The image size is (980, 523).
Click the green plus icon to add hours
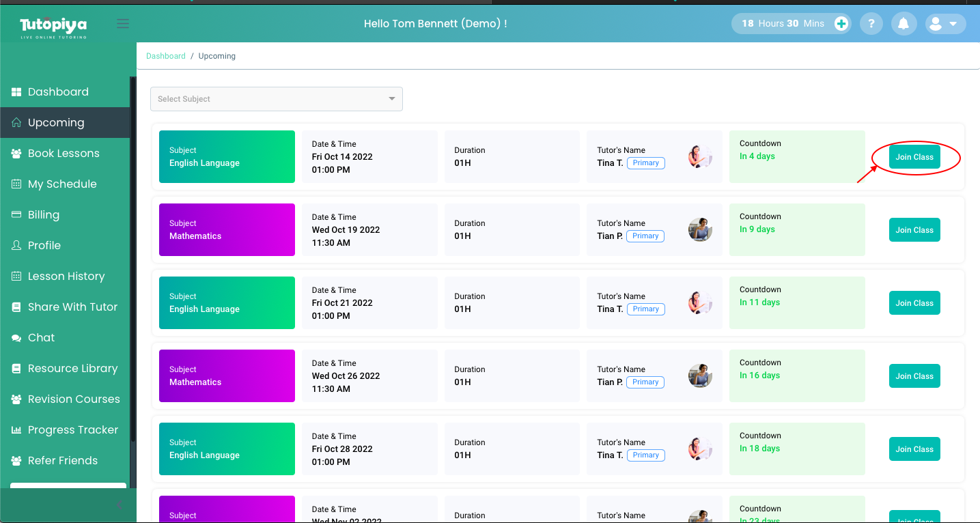(841, 24)
